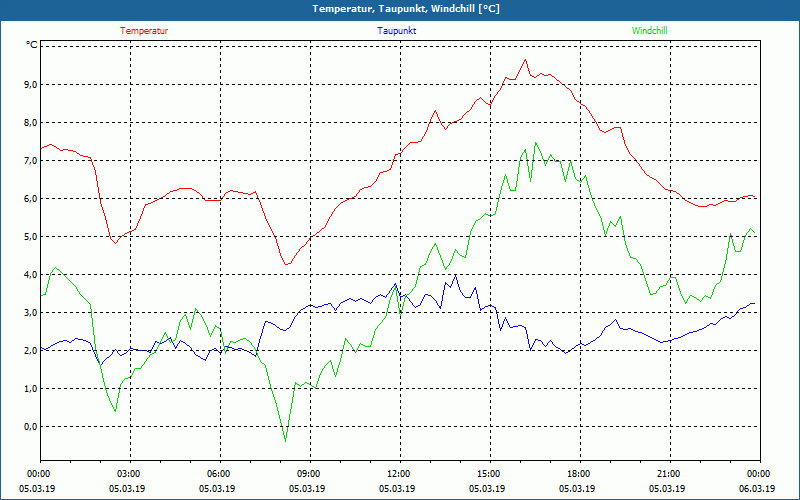Click the 7,0 y-axis value
Screen dimensions: 800x500
[32, 161]
